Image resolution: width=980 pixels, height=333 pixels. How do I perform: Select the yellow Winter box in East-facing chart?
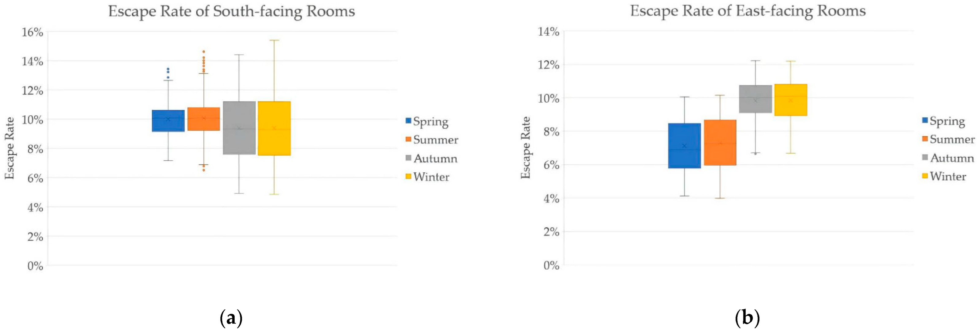(x=791, y=100)
